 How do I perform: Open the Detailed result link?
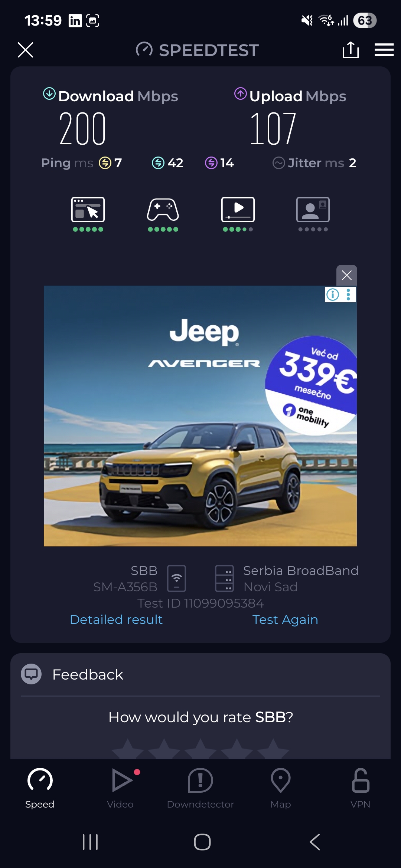coord(116,619)
